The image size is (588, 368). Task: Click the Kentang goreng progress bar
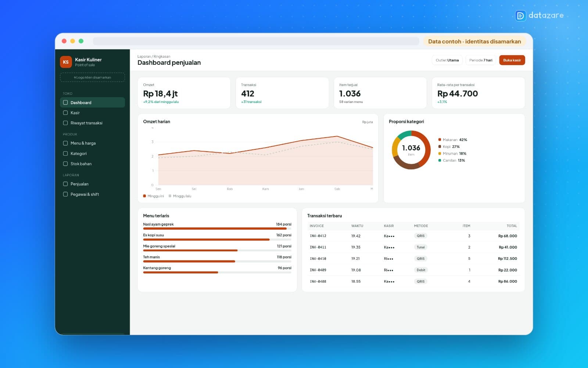[217, 272]
